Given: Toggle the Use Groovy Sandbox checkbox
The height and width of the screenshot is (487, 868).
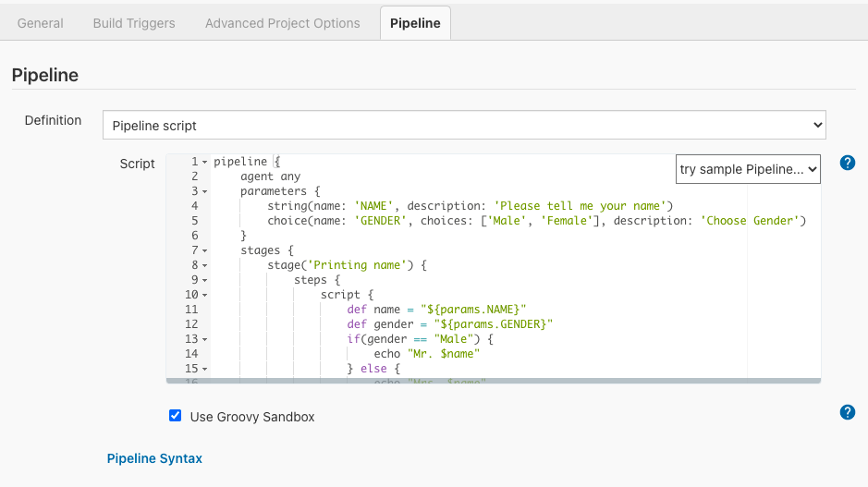Looking at the screenshot, I should (176, 416).
